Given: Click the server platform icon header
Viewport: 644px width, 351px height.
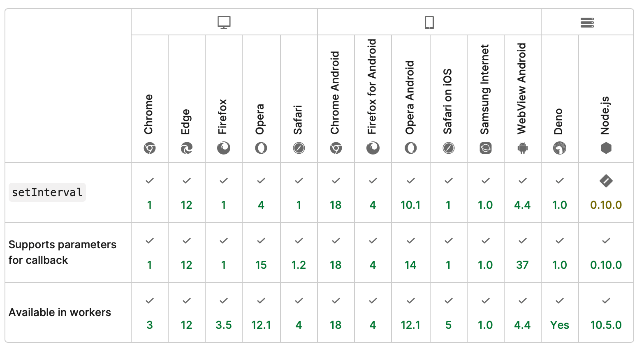Looking at the screenshot, I should (587, 23).
